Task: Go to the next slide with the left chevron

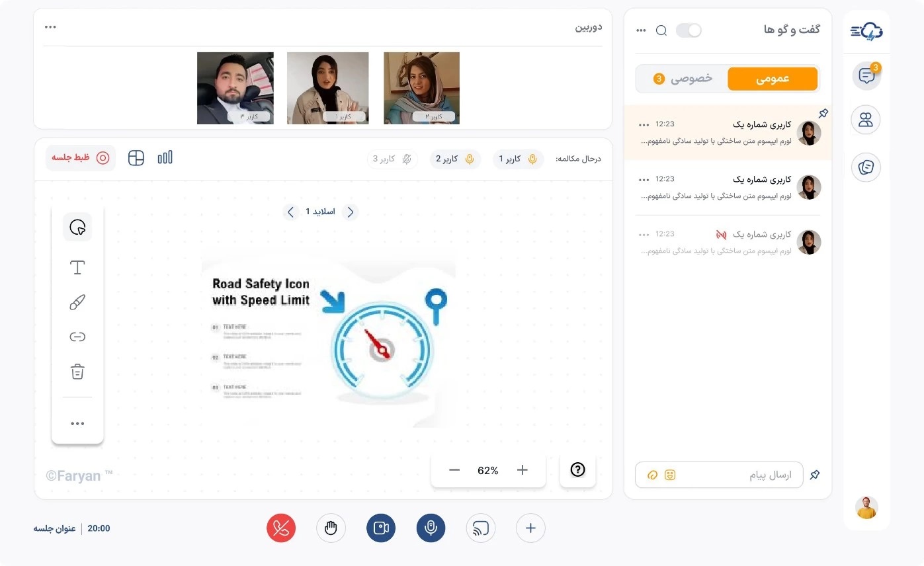Action: (x=291, y=212)
